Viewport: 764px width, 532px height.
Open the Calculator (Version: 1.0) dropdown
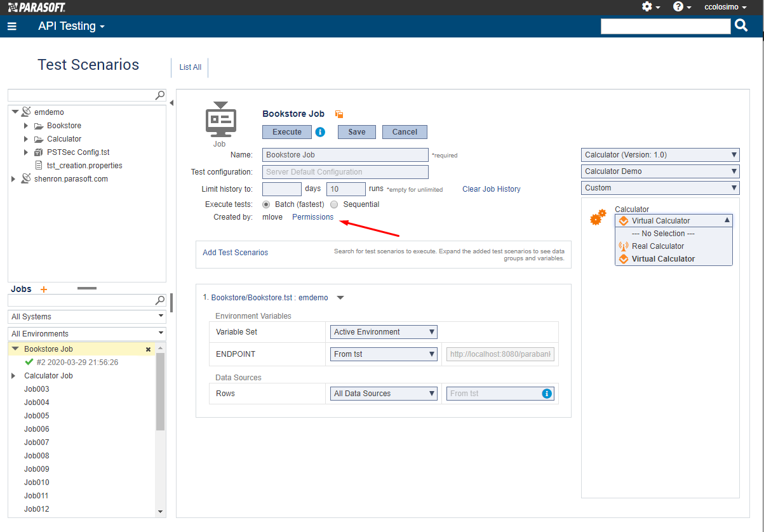(660, 155)
